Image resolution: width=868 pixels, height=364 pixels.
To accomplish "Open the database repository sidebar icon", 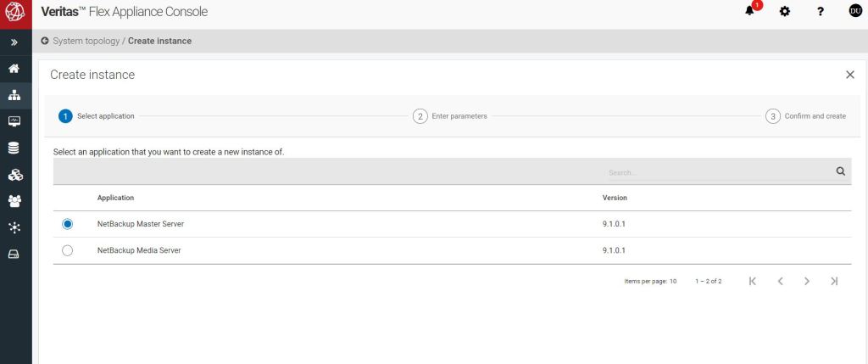I will pyautogui.click(x=14, y=148).
